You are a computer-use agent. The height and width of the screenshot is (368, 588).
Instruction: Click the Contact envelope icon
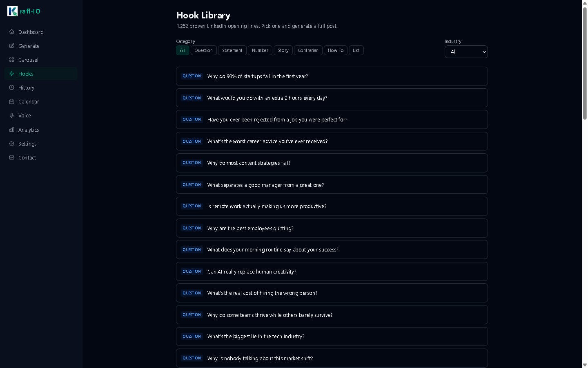pos(11,157)
